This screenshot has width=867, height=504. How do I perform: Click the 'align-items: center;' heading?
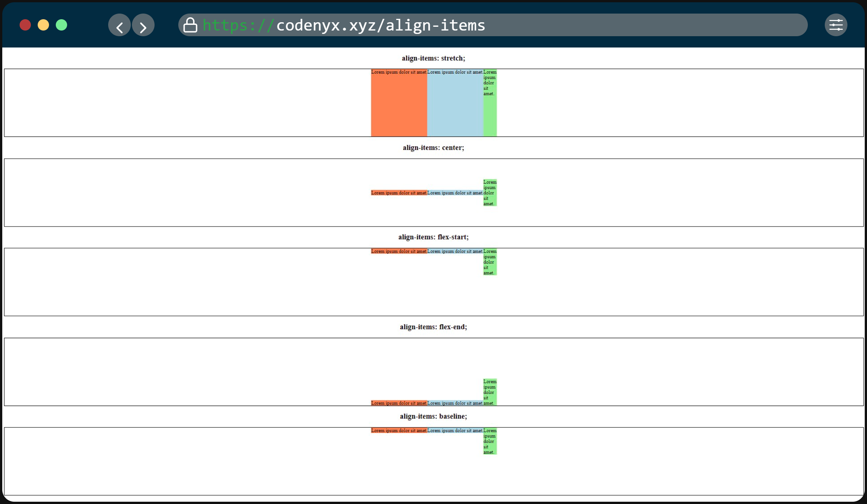pos(433,147)
